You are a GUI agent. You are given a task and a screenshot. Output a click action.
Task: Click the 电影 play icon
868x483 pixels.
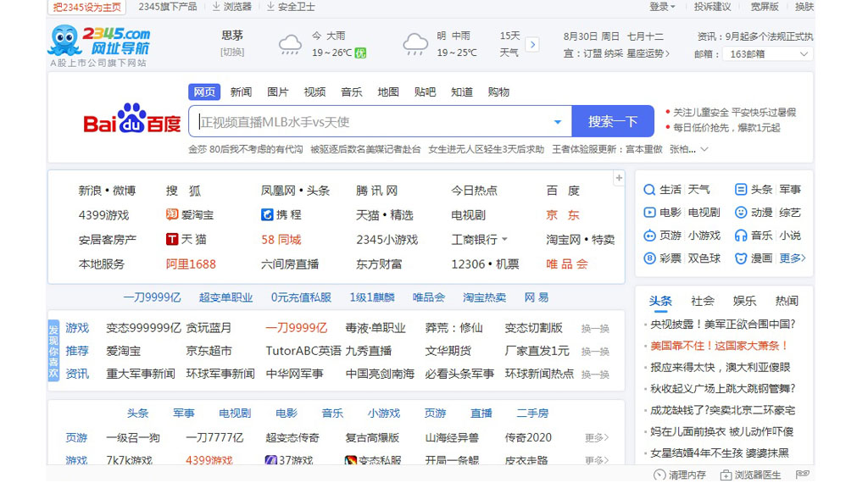pyautogui.click(x=649, y=213)
